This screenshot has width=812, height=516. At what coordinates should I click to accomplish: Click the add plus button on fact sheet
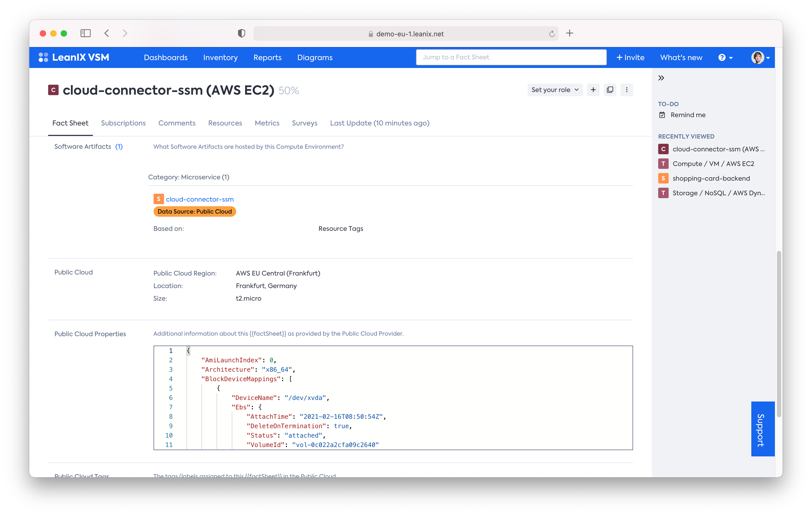tap(594, 90)
